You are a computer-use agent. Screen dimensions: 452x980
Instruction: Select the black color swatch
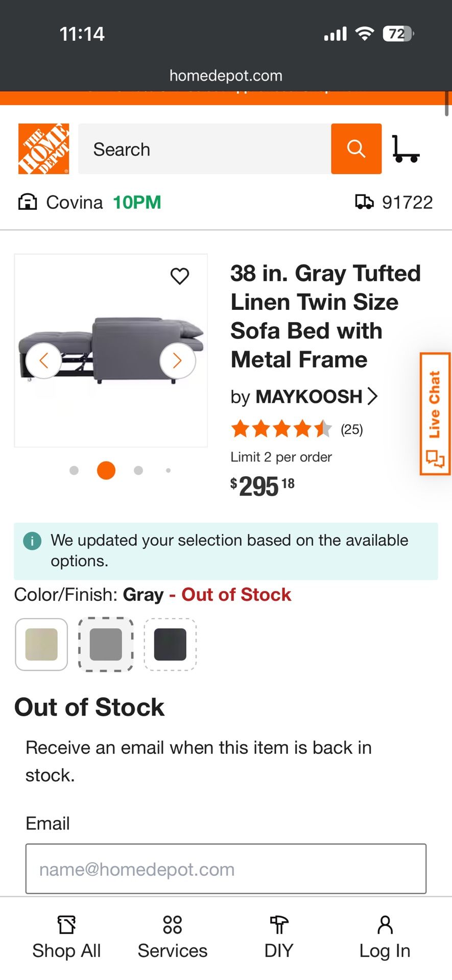tap(170, 644)
